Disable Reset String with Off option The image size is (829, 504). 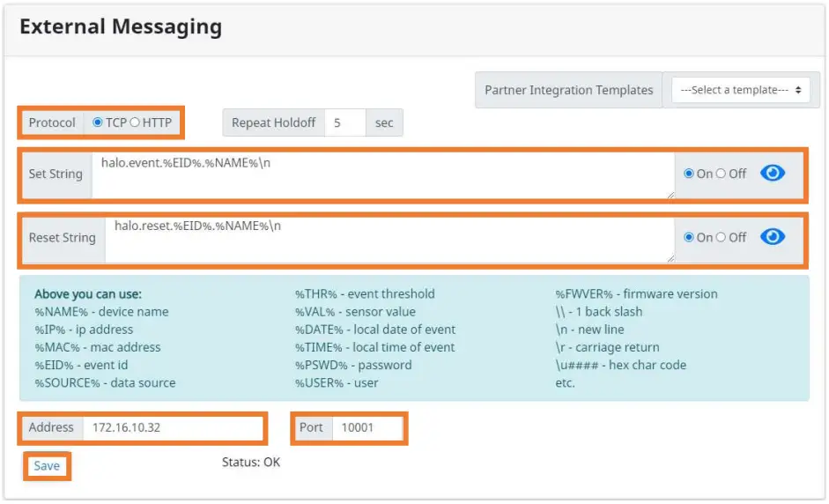pyautogui.click(x=721, y=237)
